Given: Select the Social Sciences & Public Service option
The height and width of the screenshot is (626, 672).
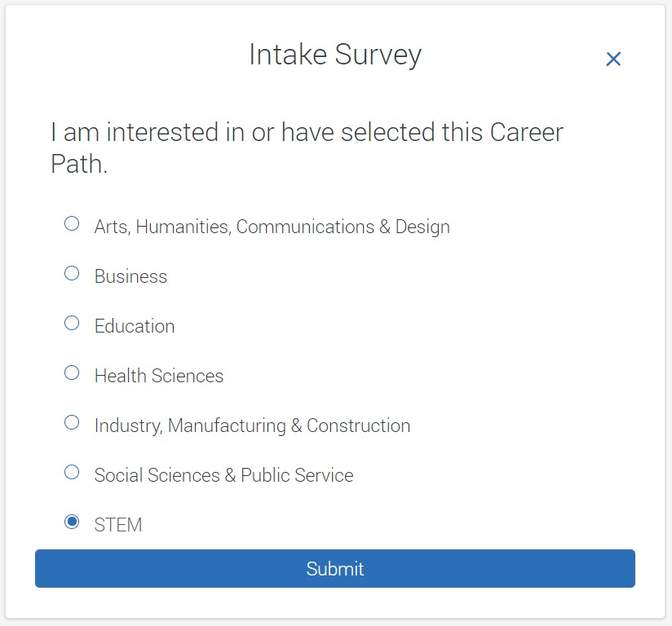Looking at the screenshot, I should click(72, 471).
